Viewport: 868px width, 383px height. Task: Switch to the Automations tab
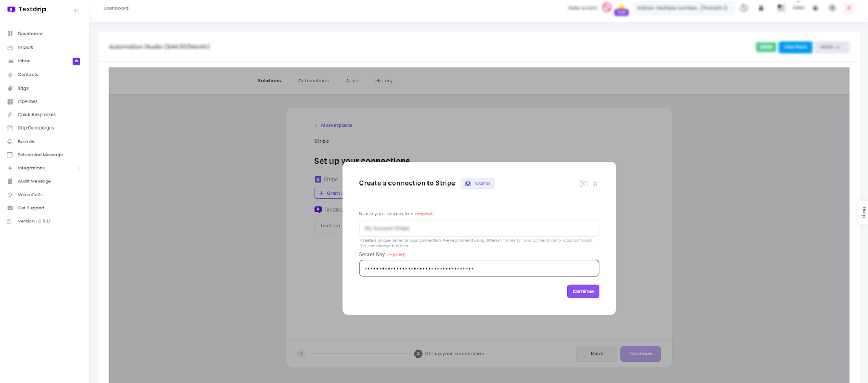314,81
